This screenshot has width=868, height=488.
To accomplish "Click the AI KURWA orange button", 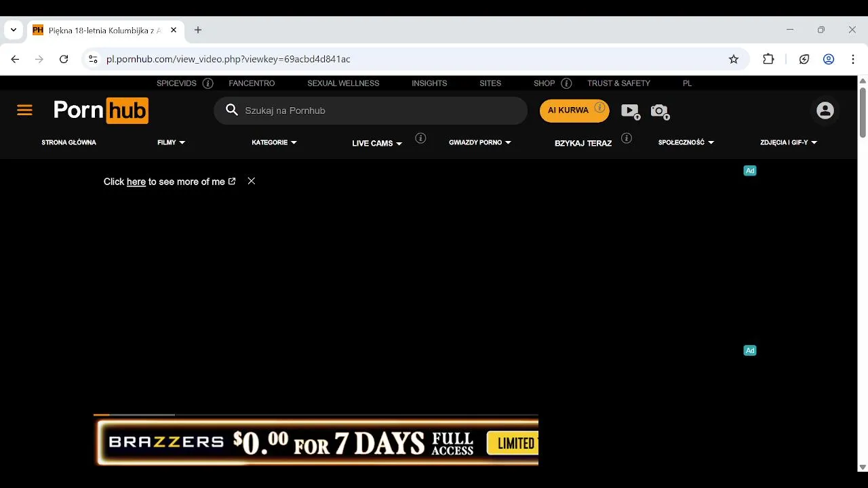I will [x=574, y=110].
